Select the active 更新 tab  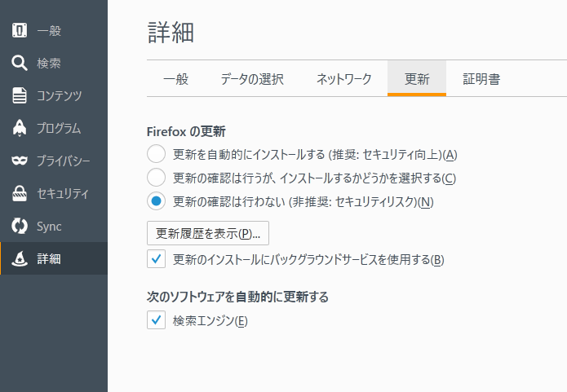[417, 79]
